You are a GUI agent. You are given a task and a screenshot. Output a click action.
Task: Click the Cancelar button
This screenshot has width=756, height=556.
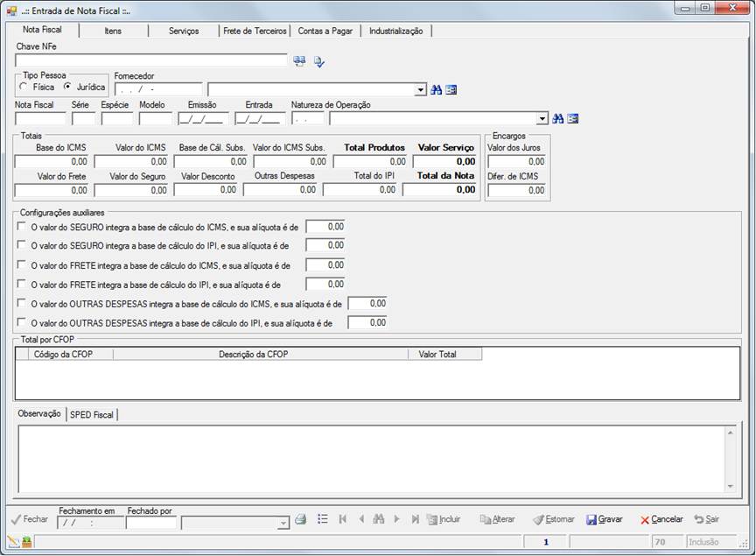[x=661, y=519]
